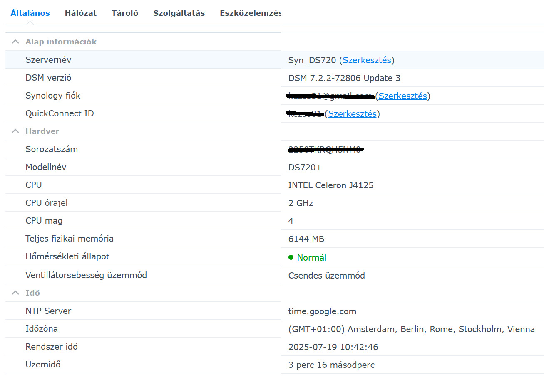This screenshot has width=544, height=392.
Task: Click Szerkesztés link beside Syn_DS720 server name
Action: pos(367,60)
